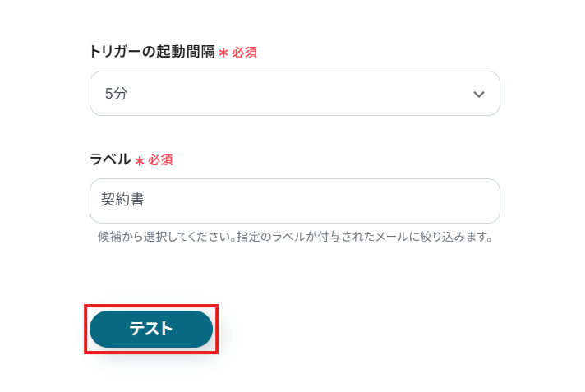Click the ラベル field label
585x392 pixels.
(x=110, y=159)
